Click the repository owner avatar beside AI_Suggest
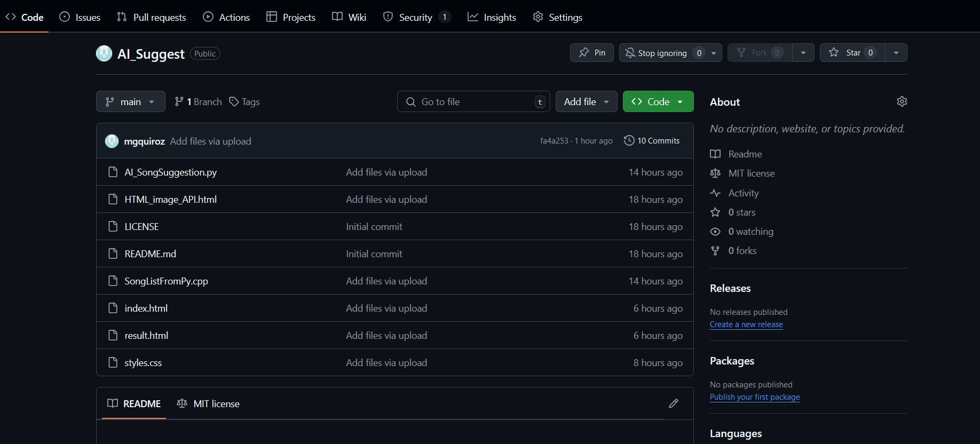Image resolution: width=980 pixels, height=444 pixels. [104, 53]
